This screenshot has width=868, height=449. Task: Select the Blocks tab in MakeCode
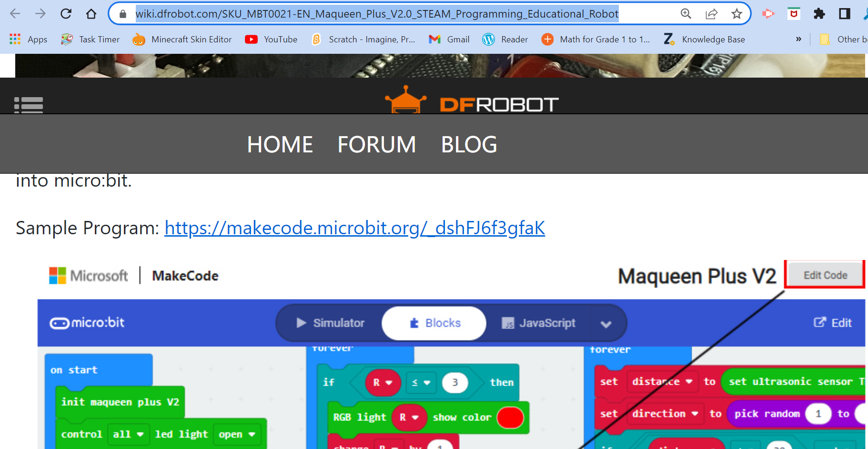point(433,323)
